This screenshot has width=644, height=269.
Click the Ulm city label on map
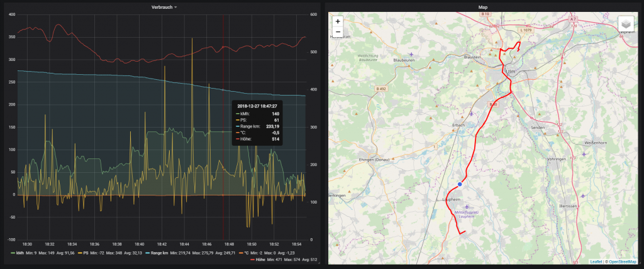(x=509, y=71)
